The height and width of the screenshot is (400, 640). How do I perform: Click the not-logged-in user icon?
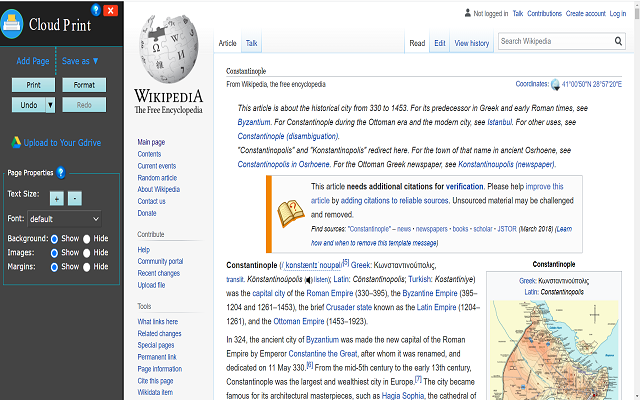[x=468, y=13]
